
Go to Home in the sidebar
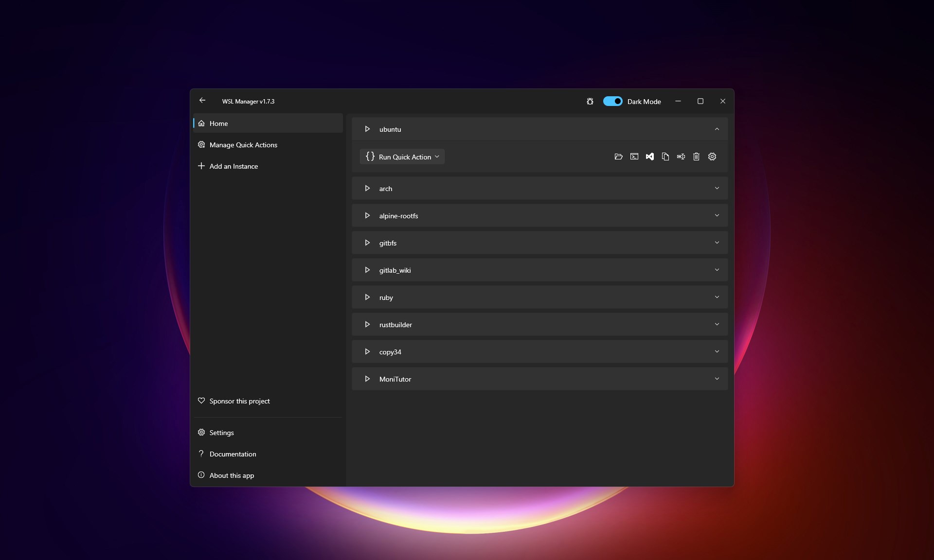(x=217, y=123)
